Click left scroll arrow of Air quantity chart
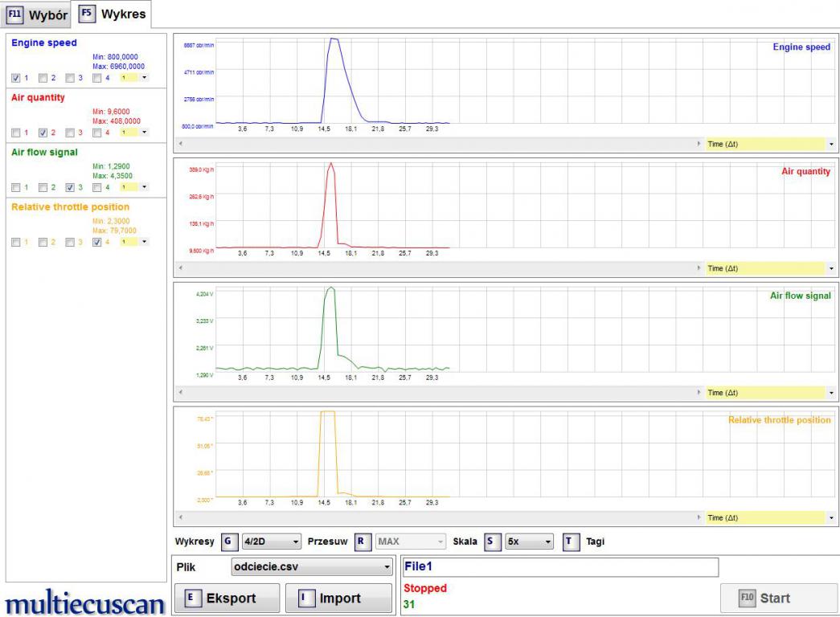Image resolution: width=840 pixels, height=617 pixels. coord(180,268)
